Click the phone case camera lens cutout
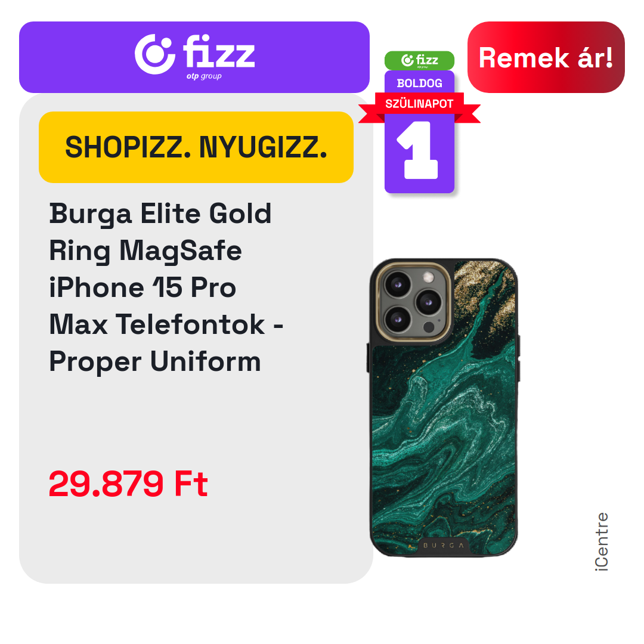 414,302
